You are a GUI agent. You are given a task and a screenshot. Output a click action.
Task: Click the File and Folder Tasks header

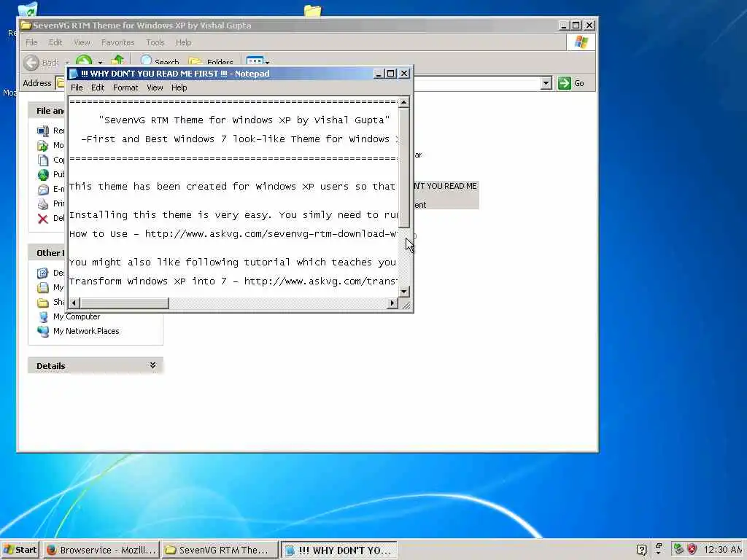tap(47, 111)
